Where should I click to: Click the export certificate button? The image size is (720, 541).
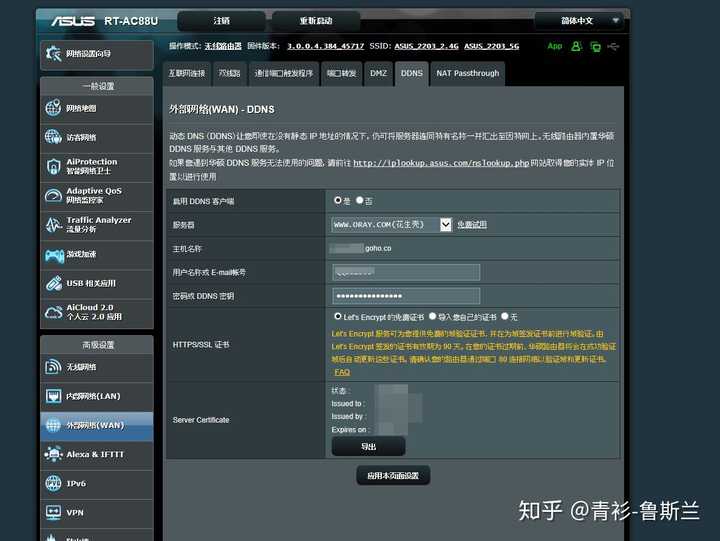click(368, 446)
